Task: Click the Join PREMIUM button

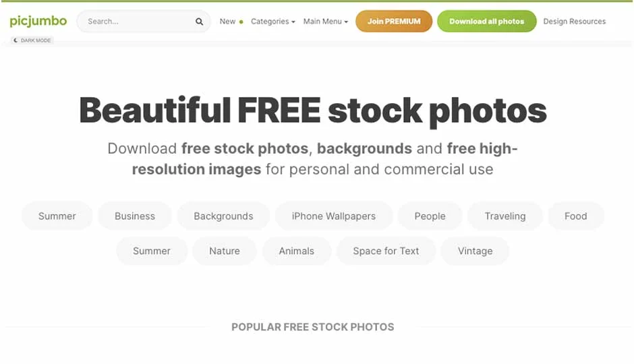Action: click(x=394, y=22)
